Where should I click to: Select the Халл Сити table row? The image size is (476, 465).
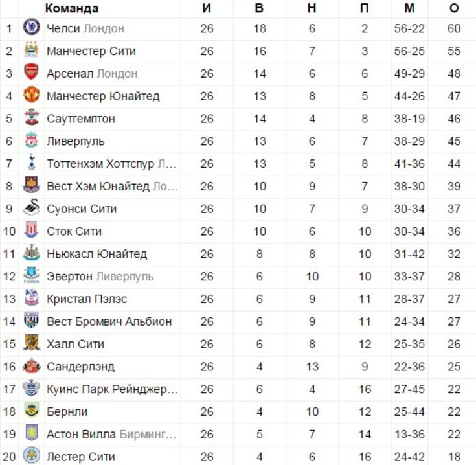pyautogui.click(x=238, y=344)
